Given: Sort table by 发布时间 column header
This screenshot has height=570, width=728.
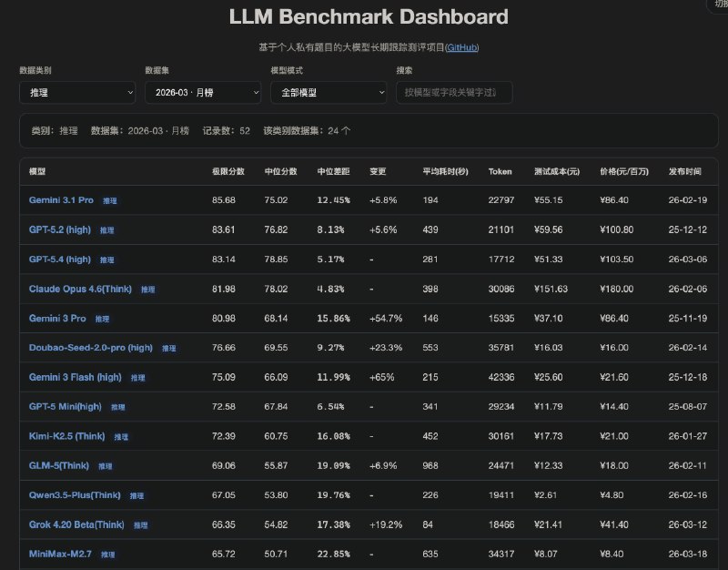Looking at the screenshot, I should click(x=685, y=171).
